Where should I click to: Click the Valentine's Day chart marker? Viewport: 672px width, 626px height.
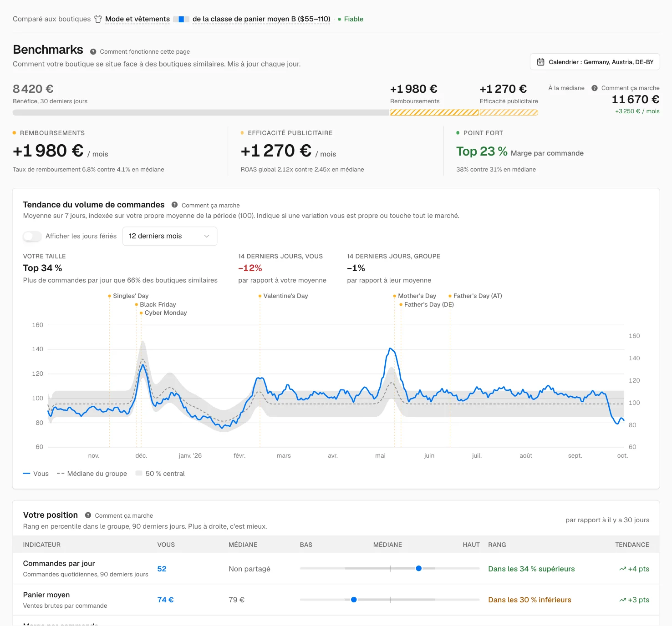(260, 296)
